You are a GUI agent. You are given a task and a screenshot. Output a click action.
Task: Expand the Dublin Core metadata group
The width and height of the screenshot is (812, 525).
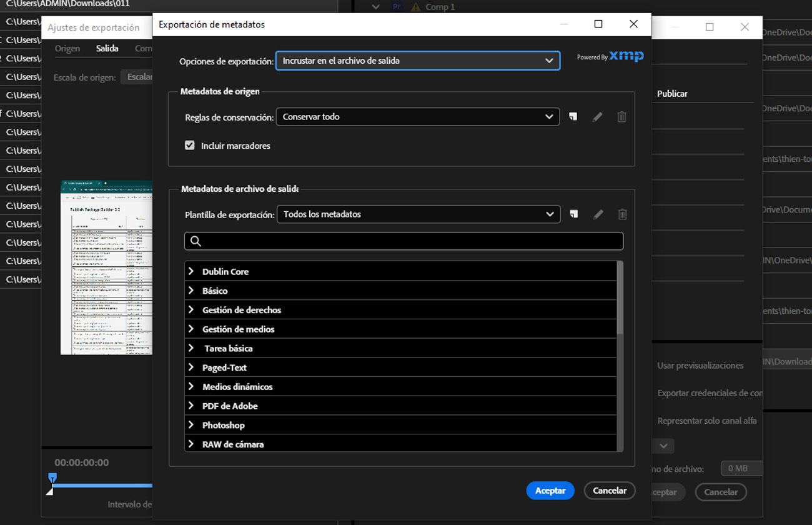(x=191, y=271)
